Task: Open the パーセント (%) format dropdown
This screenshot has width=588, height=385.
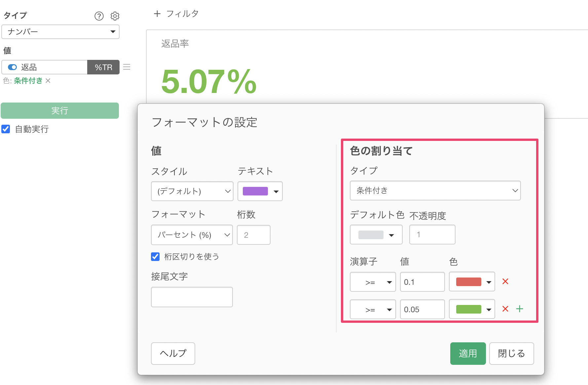Action: 192,235
